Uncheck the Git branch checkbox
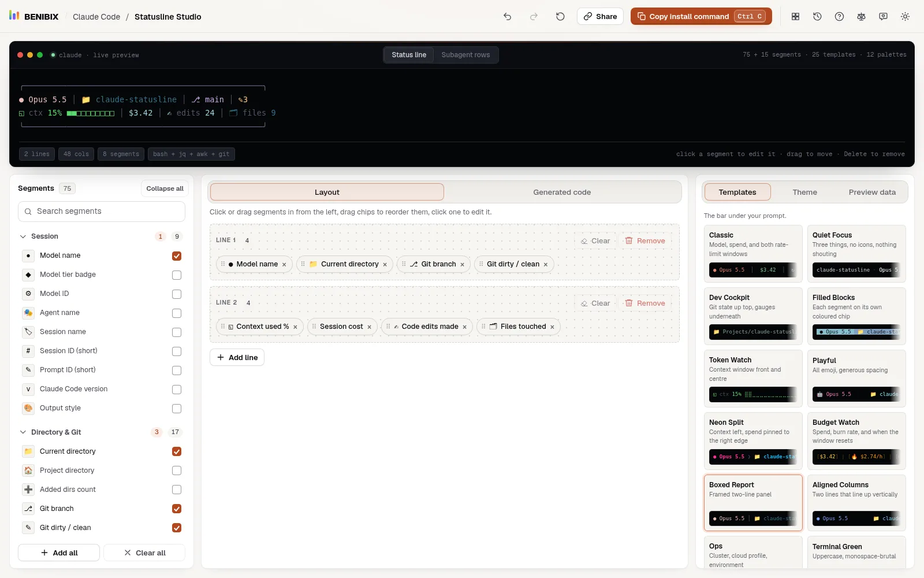 (x=177, y=509)
